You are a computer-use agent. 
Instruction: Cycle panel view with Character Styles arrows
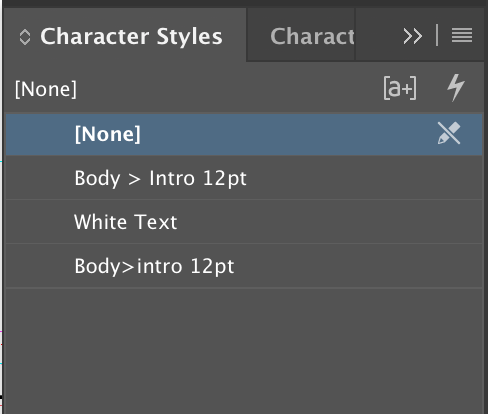[25, 37]
